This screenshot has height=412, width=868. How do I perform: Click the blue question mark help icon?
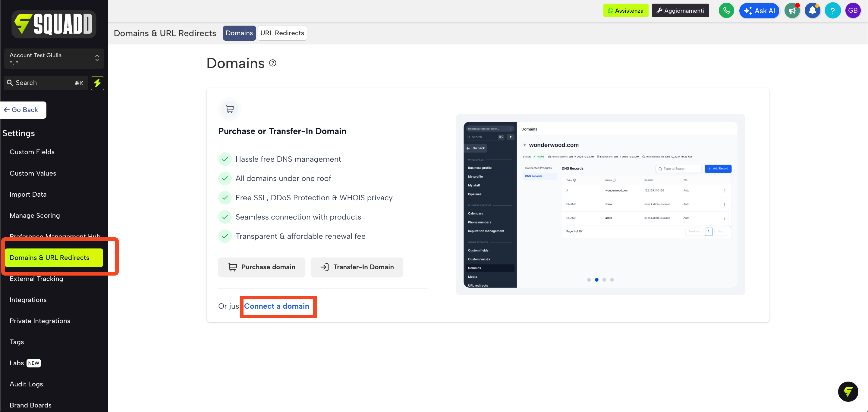(833, 11)
